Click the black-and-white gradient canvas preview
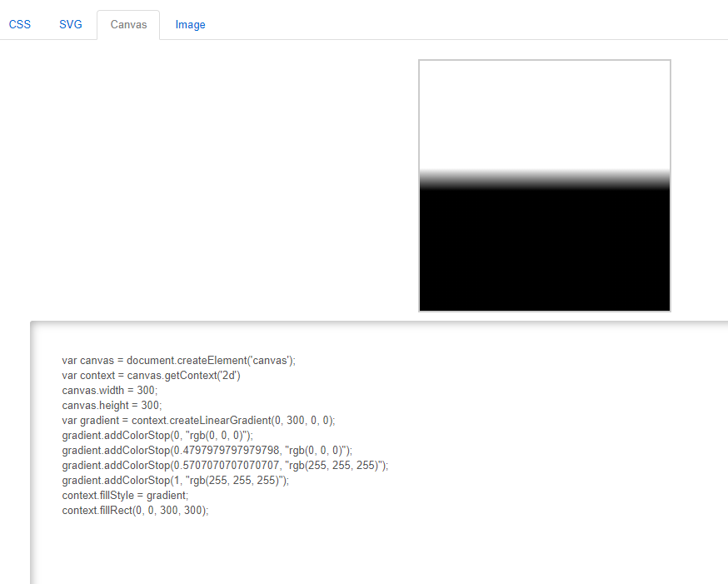Image resolution: width=728 pixels, height=584 pixels. 545,186
